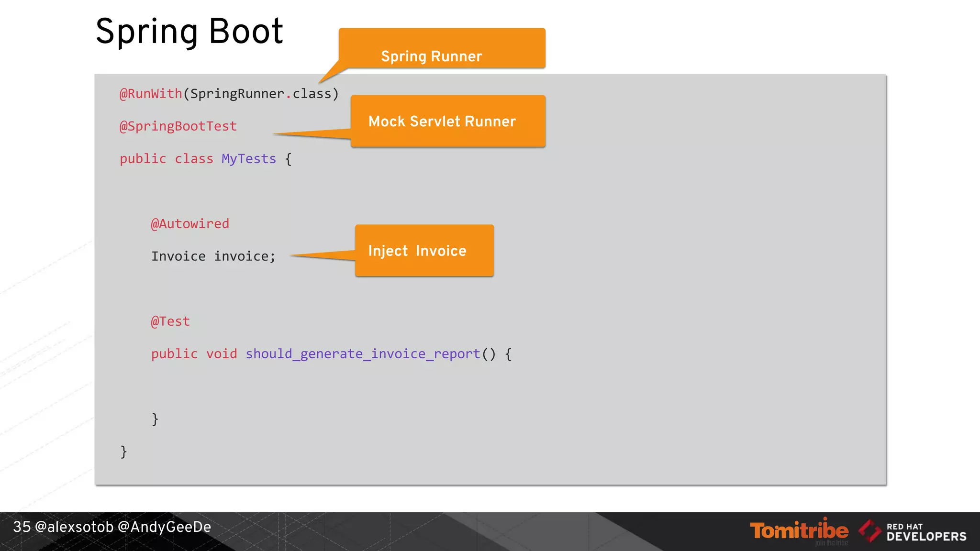Click the Tomitribe logo
The image size is (980, 551).
pyautogui.click(x=799, y=531)
